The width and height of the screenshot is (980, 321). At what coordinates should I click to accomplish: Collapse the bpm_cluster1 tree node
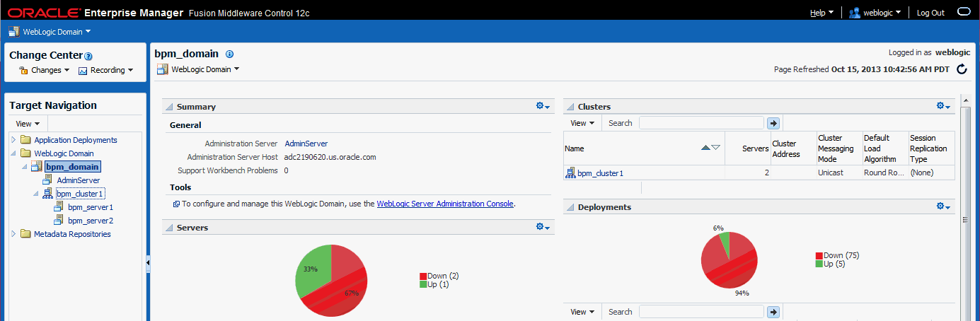point(35,194)
